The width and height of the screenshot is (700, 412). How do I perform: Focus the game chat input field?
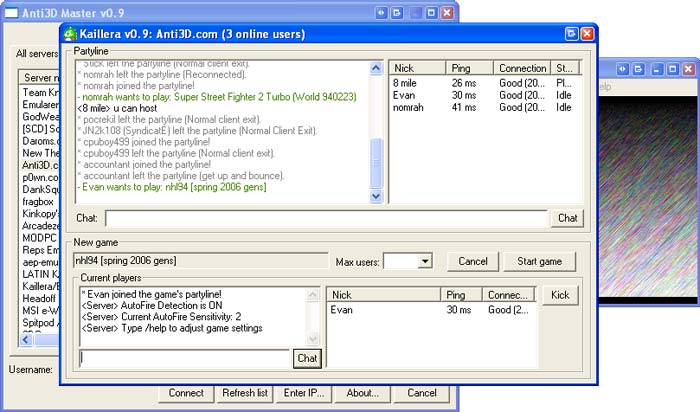pos(185,358)
